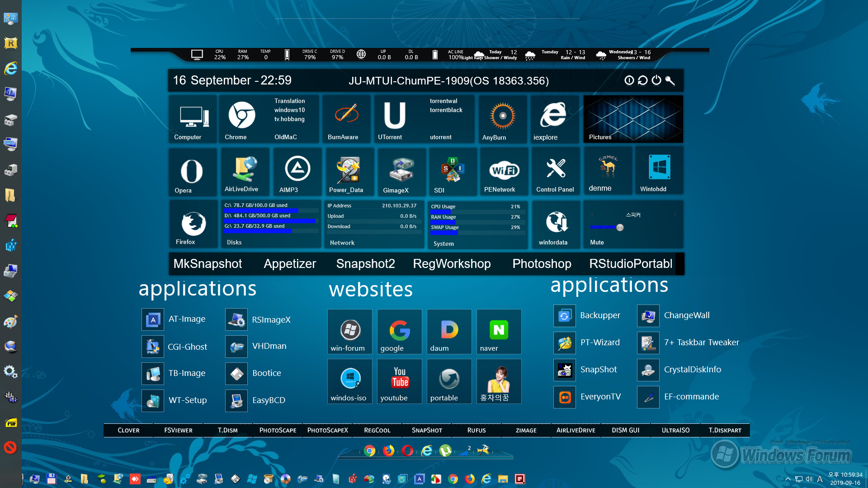This screenshot has width=868, height=488.
Task: Select CLOVER in bottom launcher bar
Action: (x=128, y=431)
